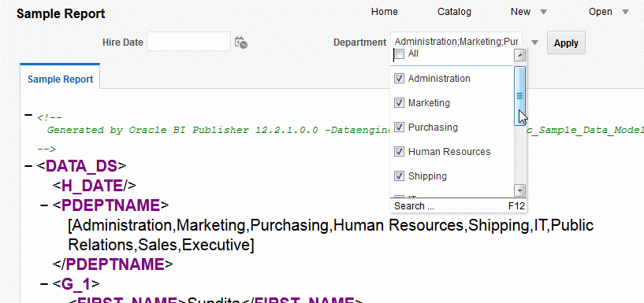This screenshot has height=303, width=644.
Task: Click the scroll down arrow in department list
Action: click(520, 190)
